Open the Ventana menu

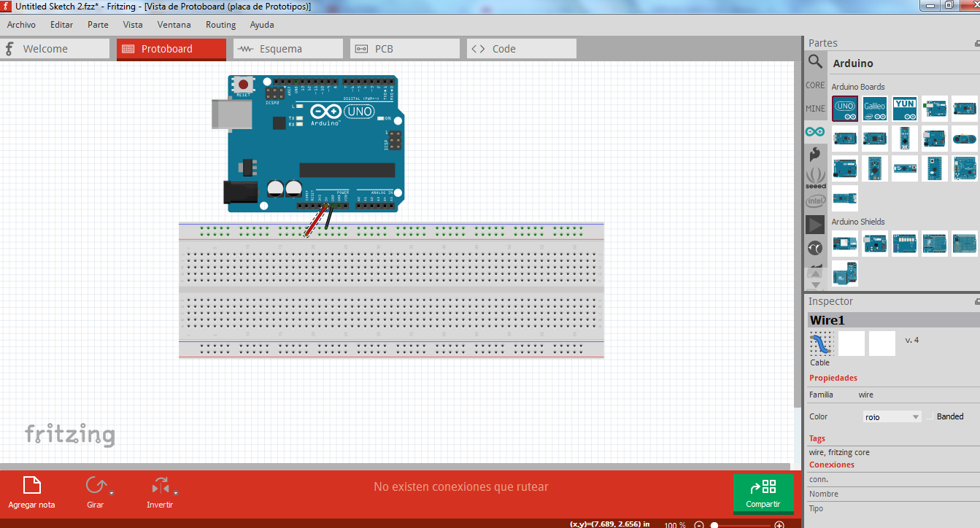click(x=174, y=24)
